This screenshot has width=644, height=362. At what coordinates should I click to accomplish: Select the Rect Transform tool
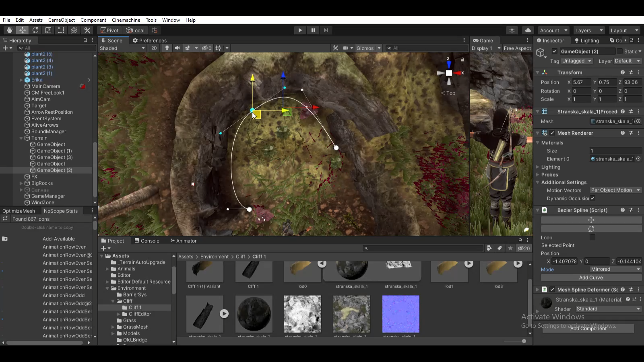pyautogui.click(x=61, y=30)
